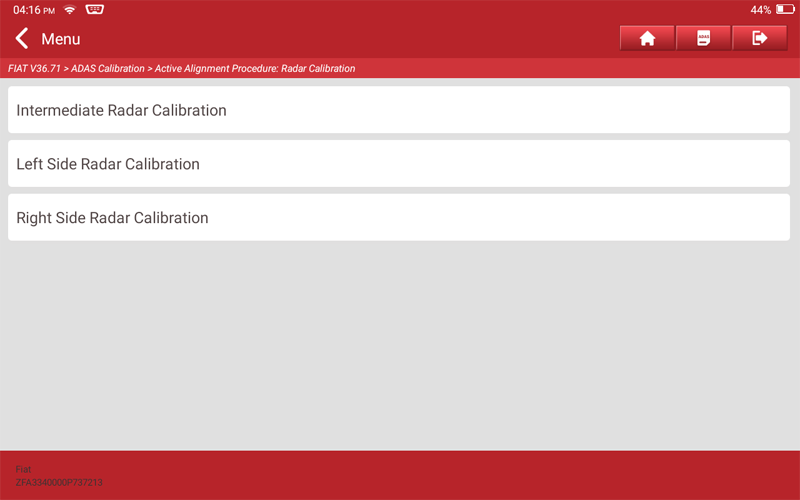Screen dimensions: 800x500
Task: Choose Left Side Radar Calibration
Action: click(x=108, y=164)
